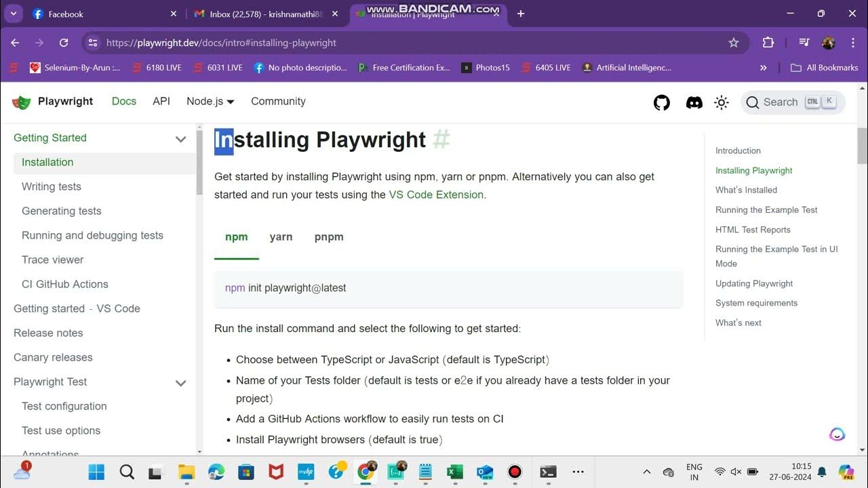The image size is (868, 488).
Task: Open a new browser tab with plus
Action: pyautogui.click(x=521, y=14)
